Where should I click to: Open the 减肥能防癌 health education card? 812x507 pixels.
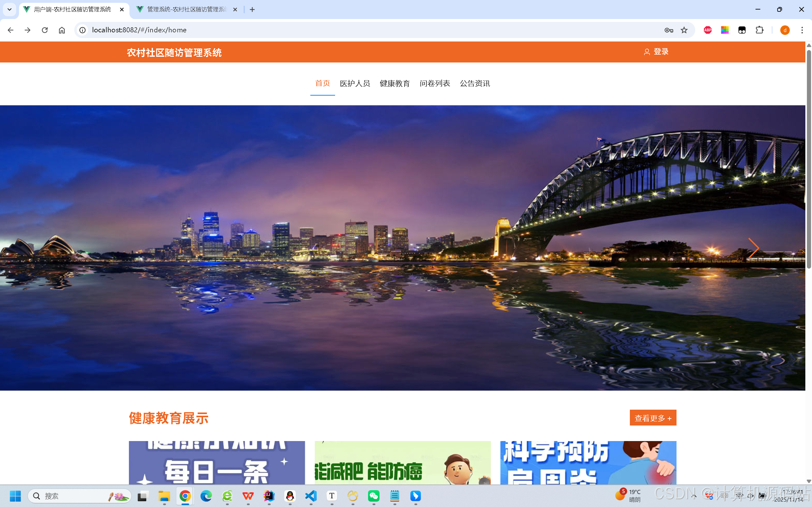[x=402, y=463]
